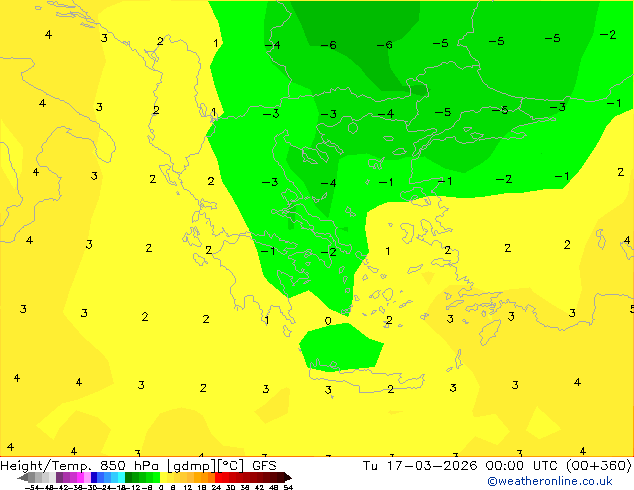Viewport: 634px width, 490px height.
Task: Click the "[°C]" unit label
Action: [231, 466]
